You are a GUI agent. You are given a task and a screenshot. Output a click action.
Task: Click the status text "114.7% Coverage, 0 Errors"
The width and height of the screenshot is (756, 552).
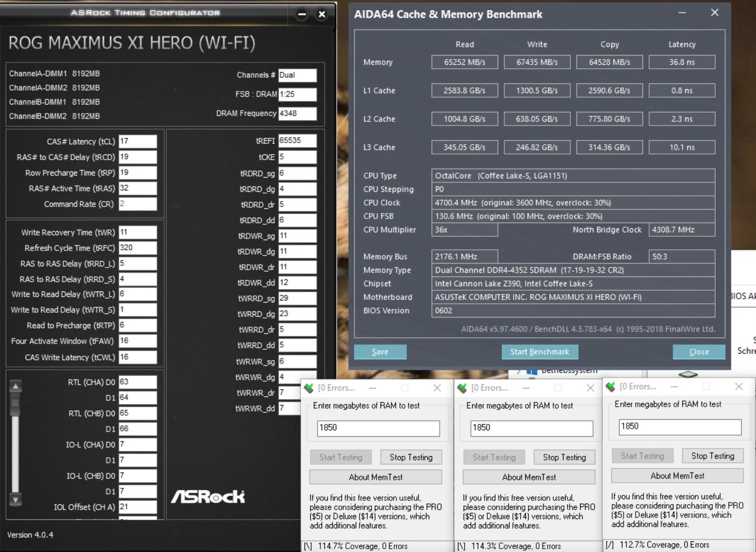pos(363,546)
